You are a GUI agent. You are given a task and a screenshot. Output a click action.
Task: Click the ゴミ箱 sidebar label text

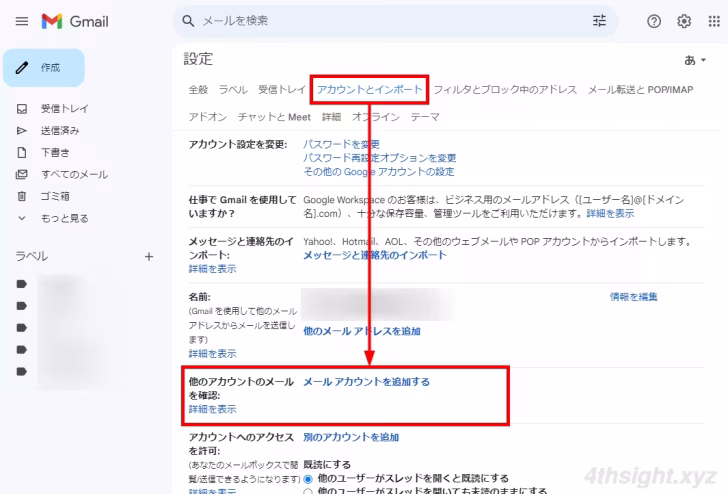(55, 196)
